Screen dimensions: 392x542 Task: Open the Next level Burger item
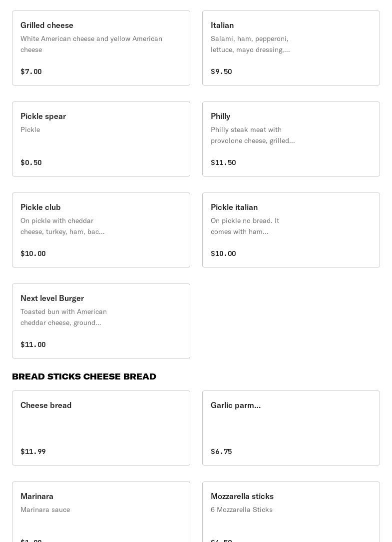[x=101, y=321]
